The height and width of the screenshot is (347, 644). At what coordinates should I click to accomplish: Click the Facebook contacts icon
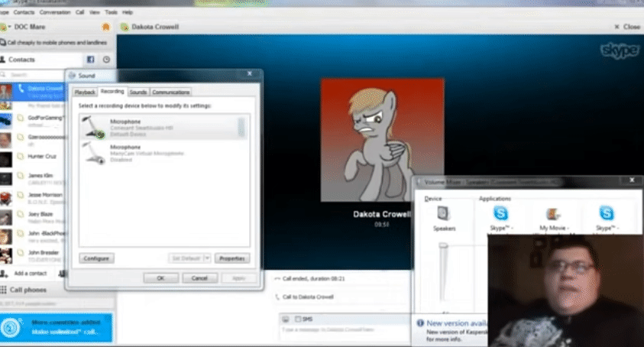click(91, 60)
